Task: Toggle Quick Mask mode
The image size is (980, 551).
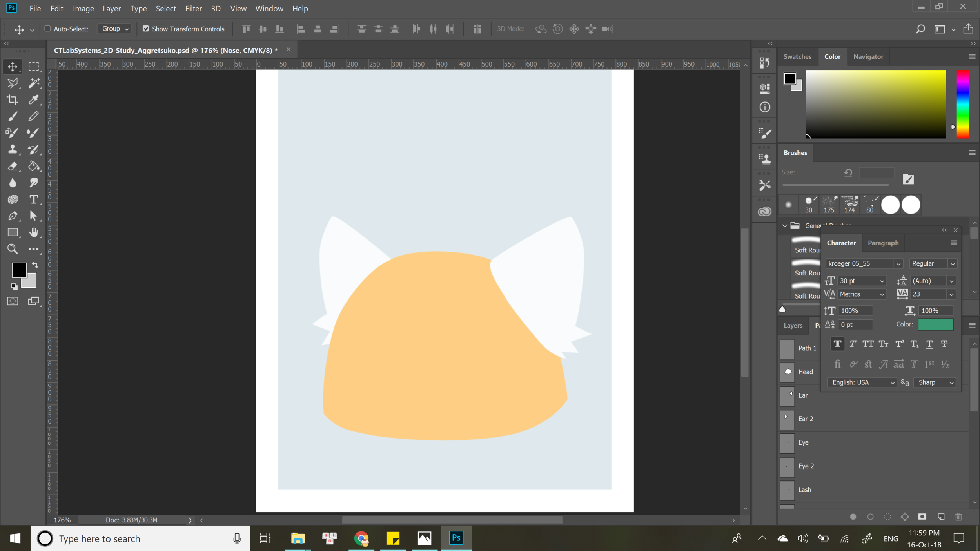Action: (x=13, y=301)
